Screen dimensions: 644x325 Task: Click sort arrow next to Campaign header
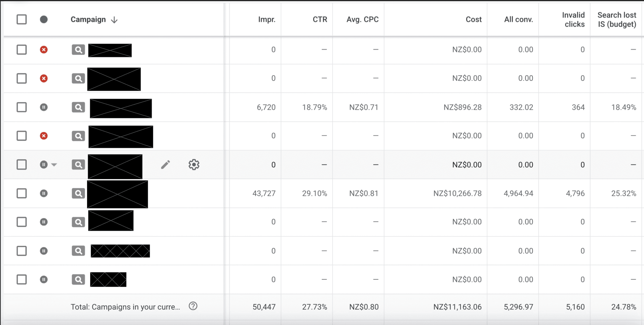pos(114,20)
